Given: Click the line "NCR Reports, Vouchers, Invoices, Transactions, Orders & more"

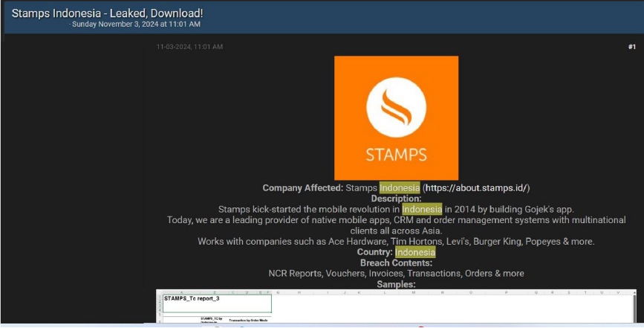Looking at the screenshot, I should [397, 274].
